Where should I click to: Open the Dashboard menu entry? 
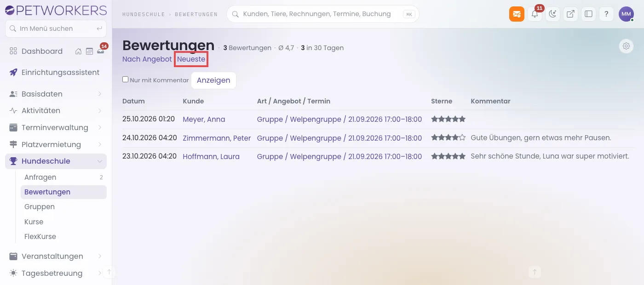coord(41,51)
